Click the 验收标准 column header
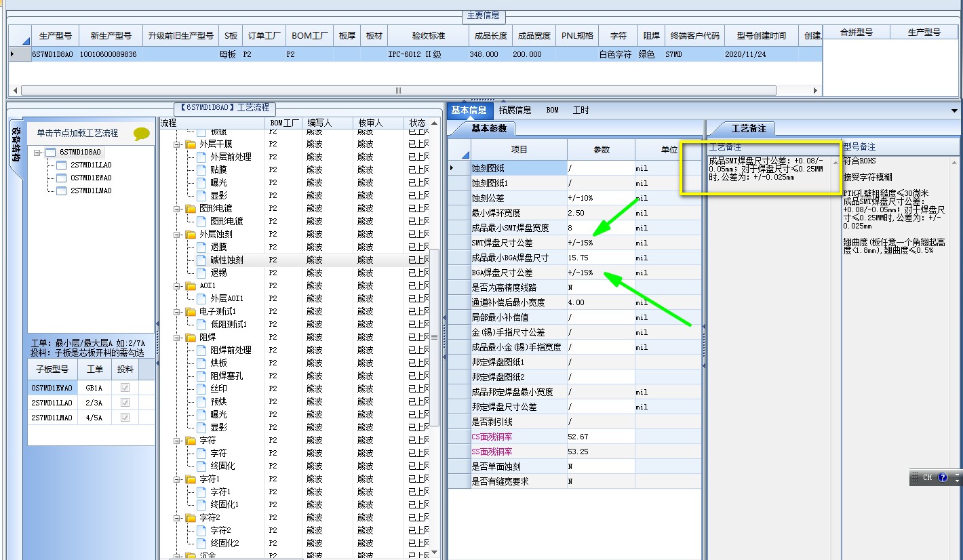Screen dimensions: 963x560 pyautogui.click(x=429, y=35)
